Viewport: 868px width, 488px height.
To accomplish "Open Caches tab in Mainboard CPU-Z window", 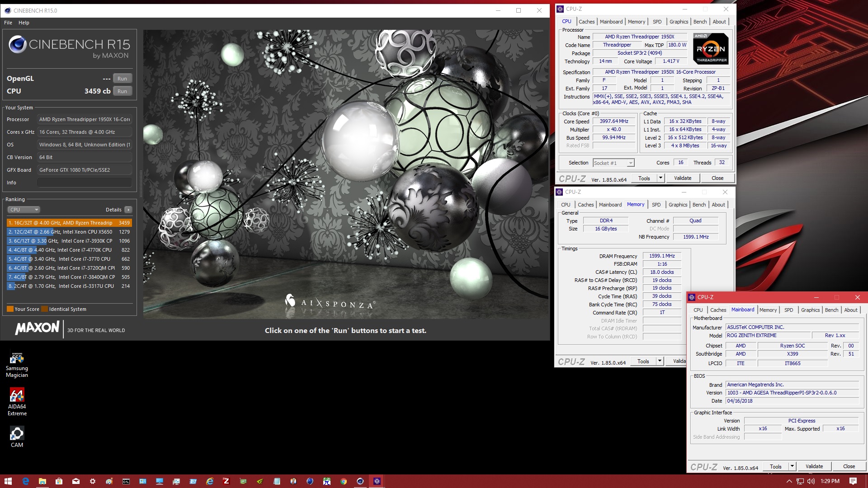I will (718, 310).
